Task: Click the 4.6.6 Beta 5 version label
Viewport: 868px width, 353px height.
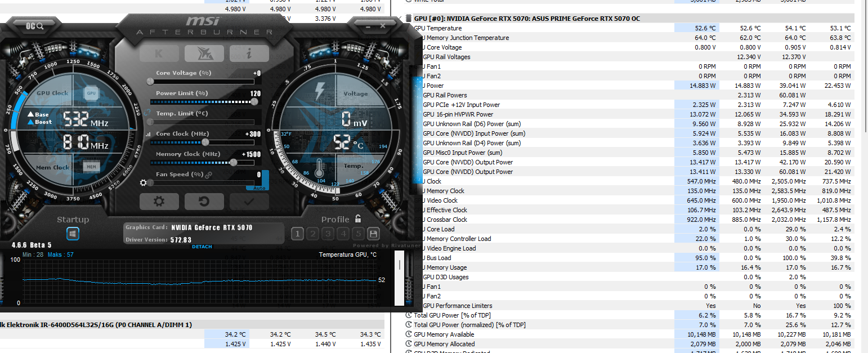Action: (x=32, y=245)
